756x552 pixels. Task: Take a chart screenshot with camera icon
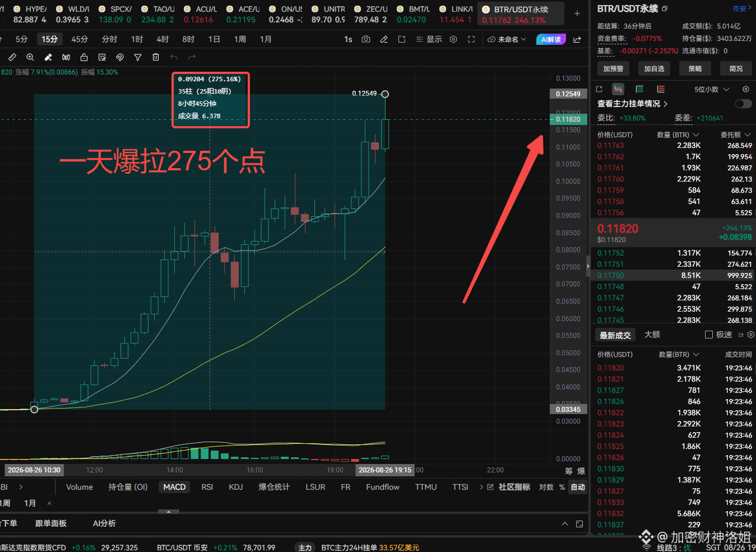[366, 39]
